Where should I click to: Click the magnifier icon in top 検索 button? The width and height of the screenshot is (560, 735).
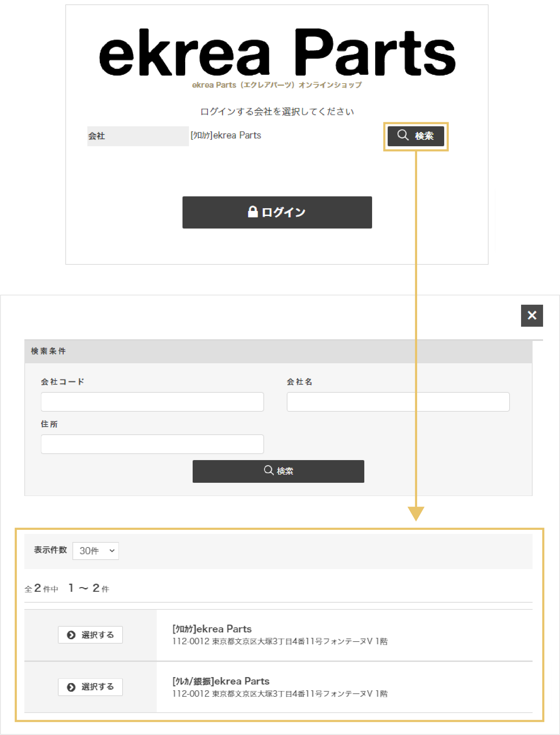[x=403, y=135]
